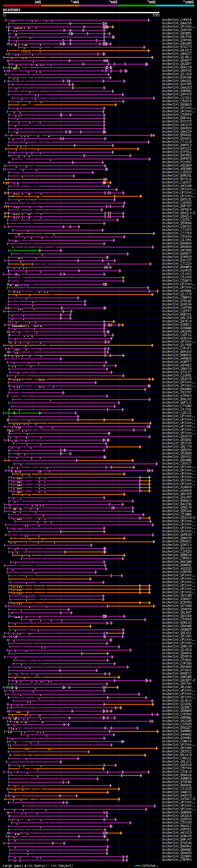Image resolution: width=197 pixels, height=868 pixels.
Task: Open UniRef100_Q7SCZ7 entry
Action: click(x=177, y=372)
